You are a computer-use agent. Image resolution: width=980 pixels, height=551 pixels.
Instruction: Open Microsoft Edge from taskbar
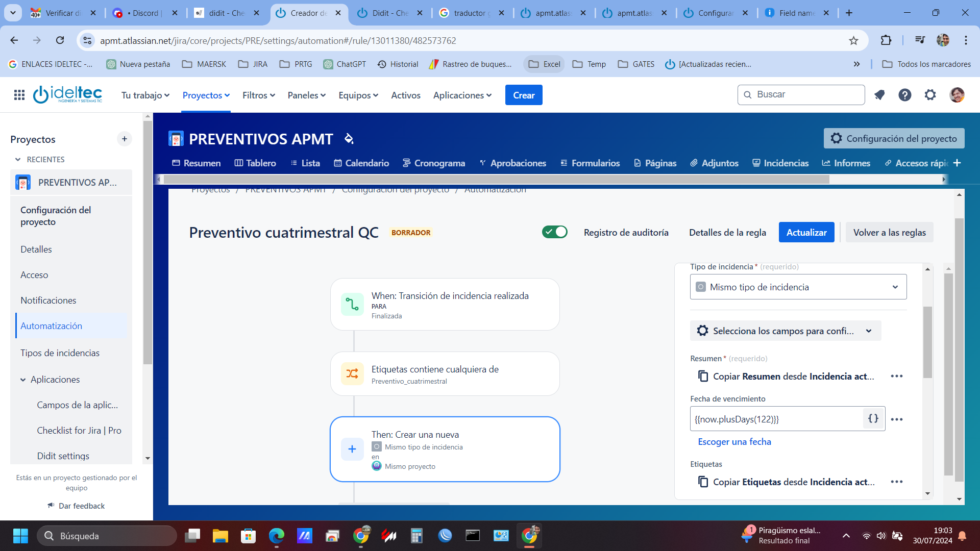(x=277, y=536)
